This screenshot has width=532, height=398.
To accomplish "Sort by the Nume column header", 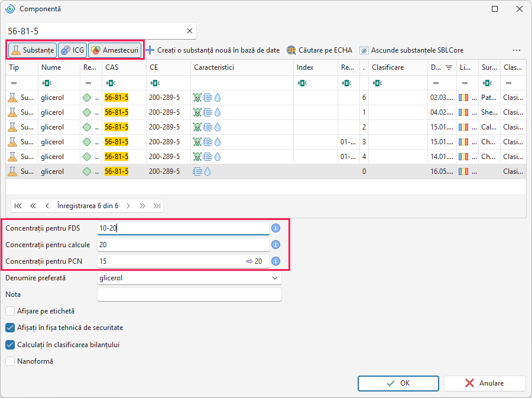I will pos(59,67).
